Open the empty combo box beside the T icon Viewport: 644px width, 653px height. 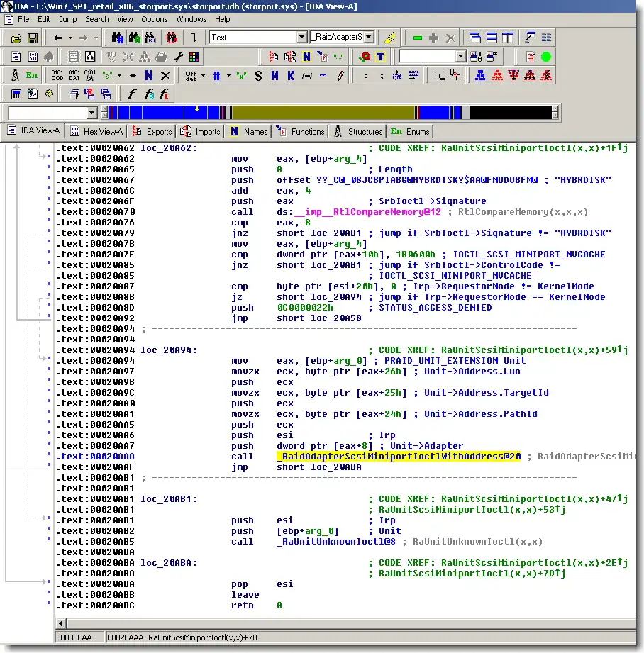pyautogui.click(x=460, y=57)
